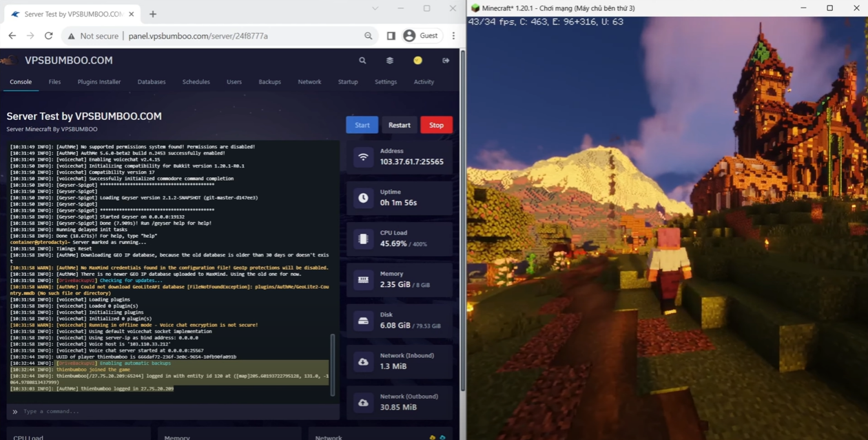Click the server address 103.37.61.7:25565

[412, 162]
